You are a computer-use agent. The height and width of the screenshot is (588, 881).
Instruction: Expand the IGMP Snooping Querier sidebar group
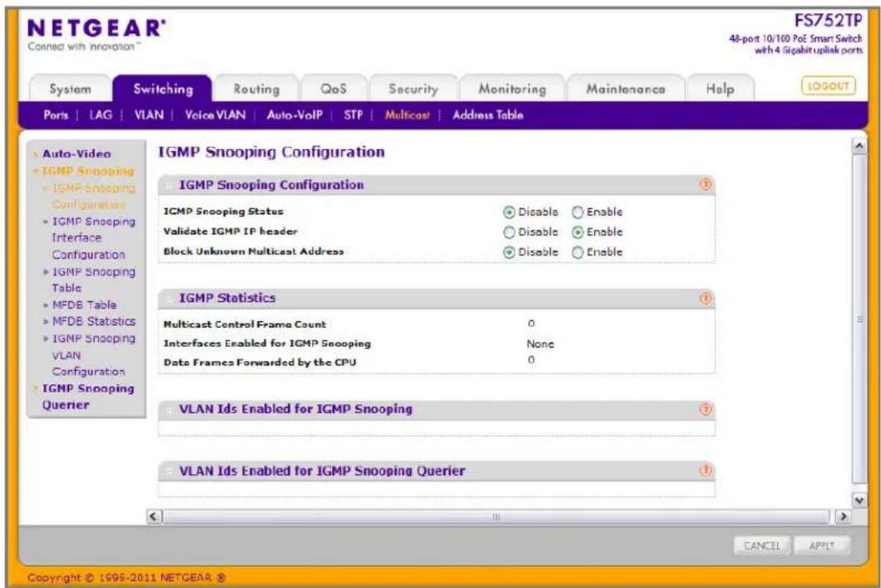pyautogui.click(x=87, y=397)
